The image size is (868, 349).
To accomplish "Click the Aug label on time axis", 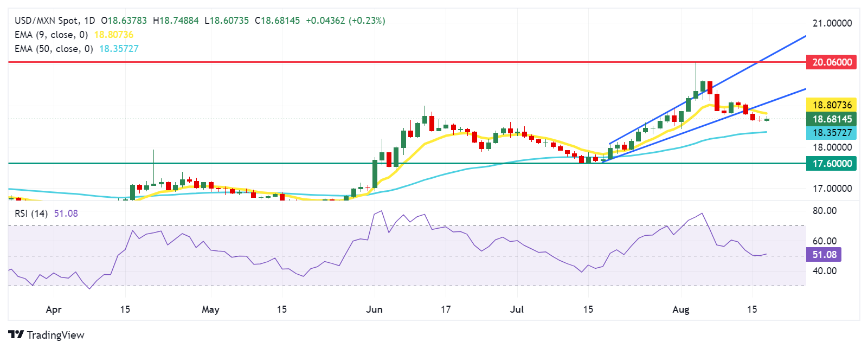I will pos(680,309).
